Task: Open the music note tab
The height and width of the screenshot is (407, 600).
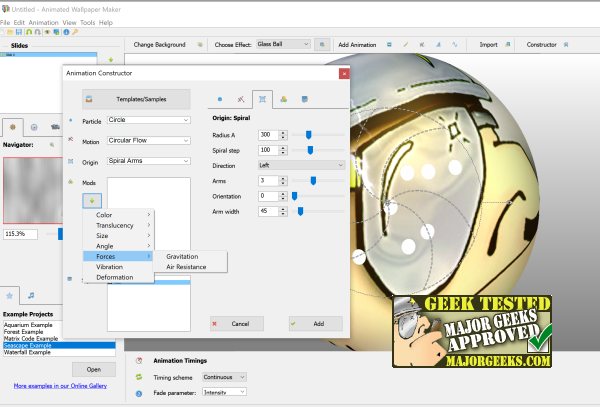Action: (x=31, y=295)
